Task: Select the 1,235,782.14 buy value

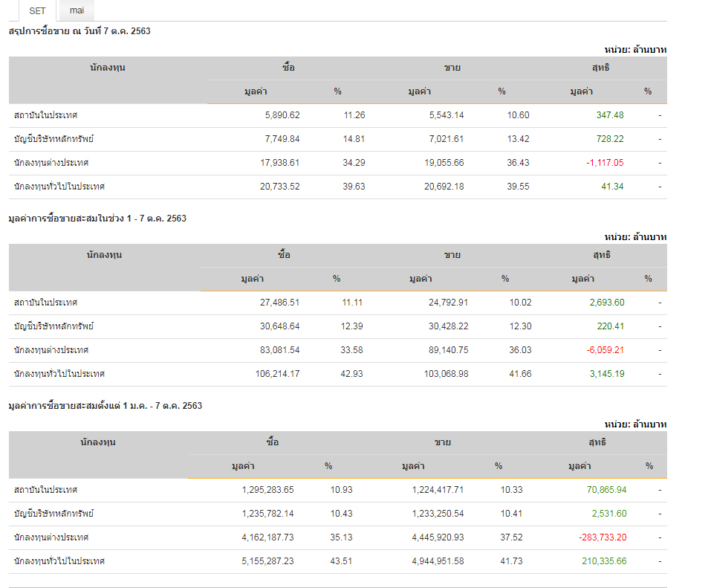Action: [267, 514]
